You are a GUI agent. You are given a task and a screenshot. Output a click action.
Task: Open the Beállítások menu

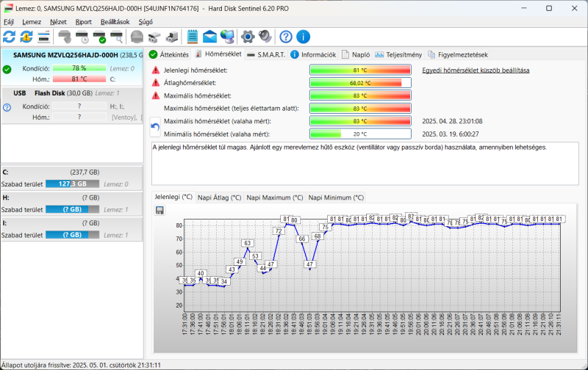coord(115,22)
